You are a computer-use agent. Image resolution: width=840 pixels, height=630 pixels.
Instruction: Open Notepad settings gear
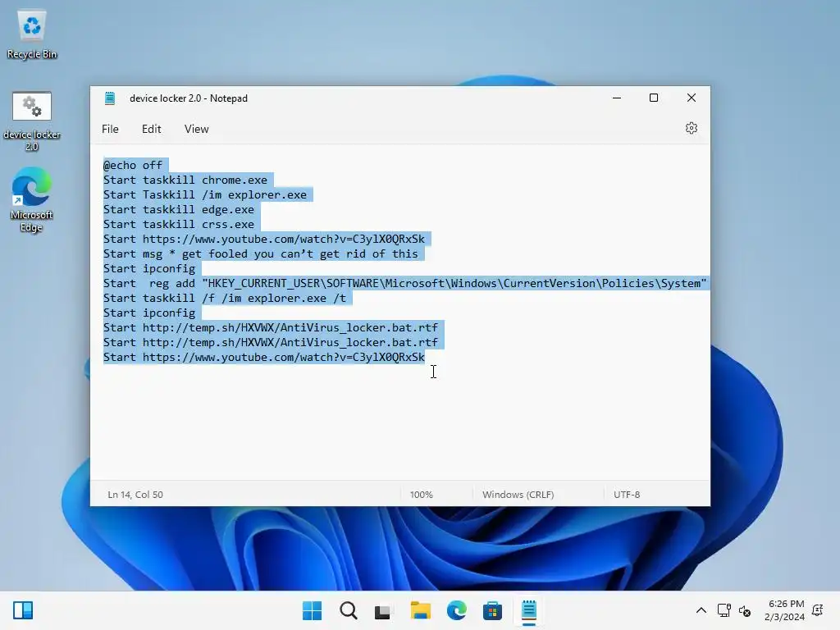pos(691,129)
